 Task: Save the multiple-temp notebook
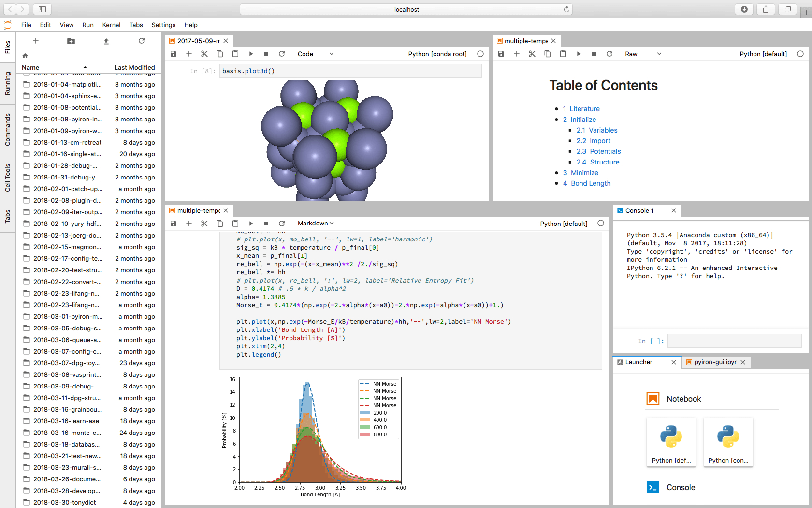[x=501, y=54]
